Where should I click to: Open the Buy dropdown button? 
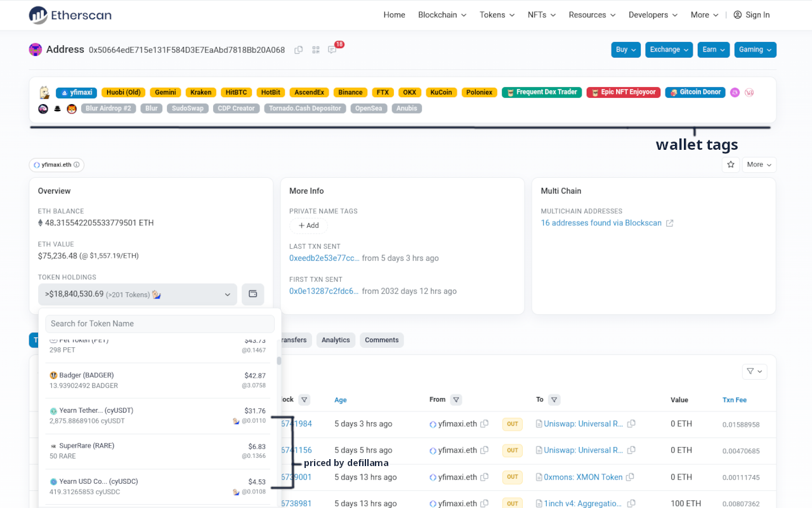click(626, 50)
